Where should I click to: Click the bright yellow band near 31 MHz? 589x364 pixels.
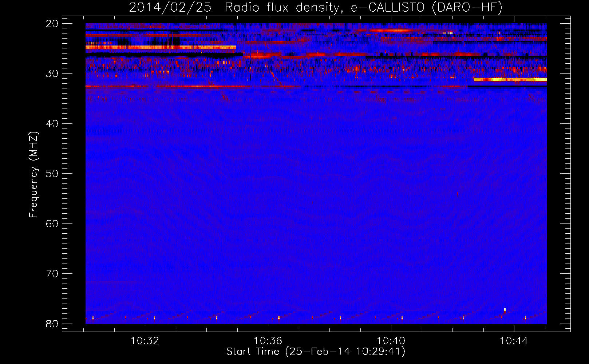coord(510,79)
